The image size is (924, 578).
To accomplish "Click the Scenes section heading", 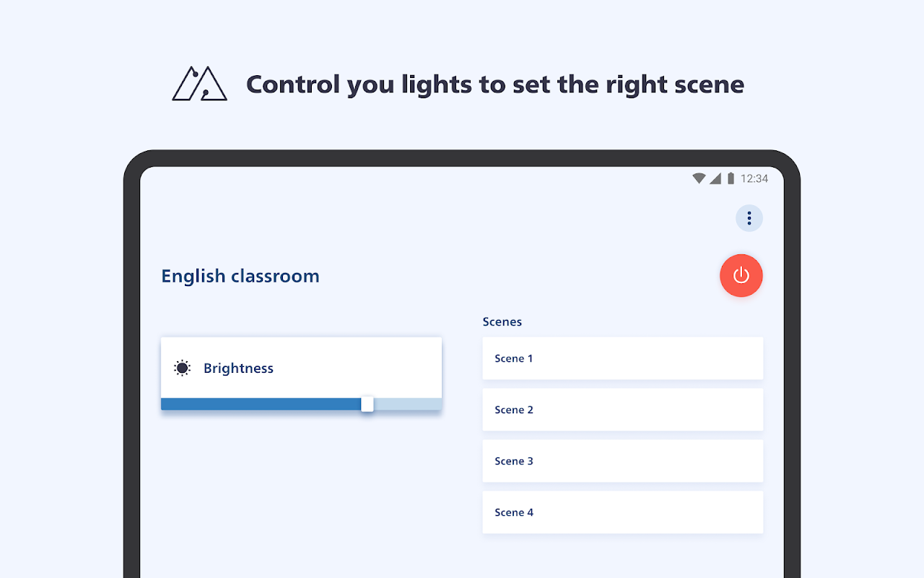I will (x=502, y=322).
